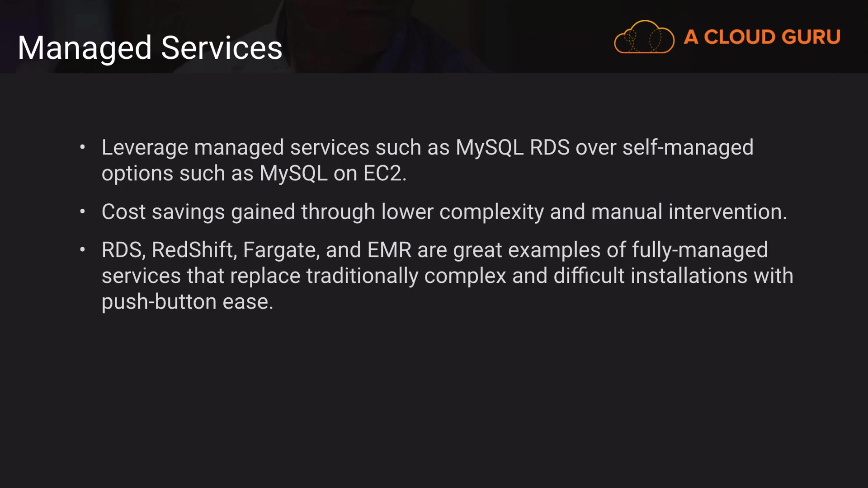Viewport: 868px width, 488px height.
Task: Click the word "self-managed" on the slide
Action: pos(688,147)
